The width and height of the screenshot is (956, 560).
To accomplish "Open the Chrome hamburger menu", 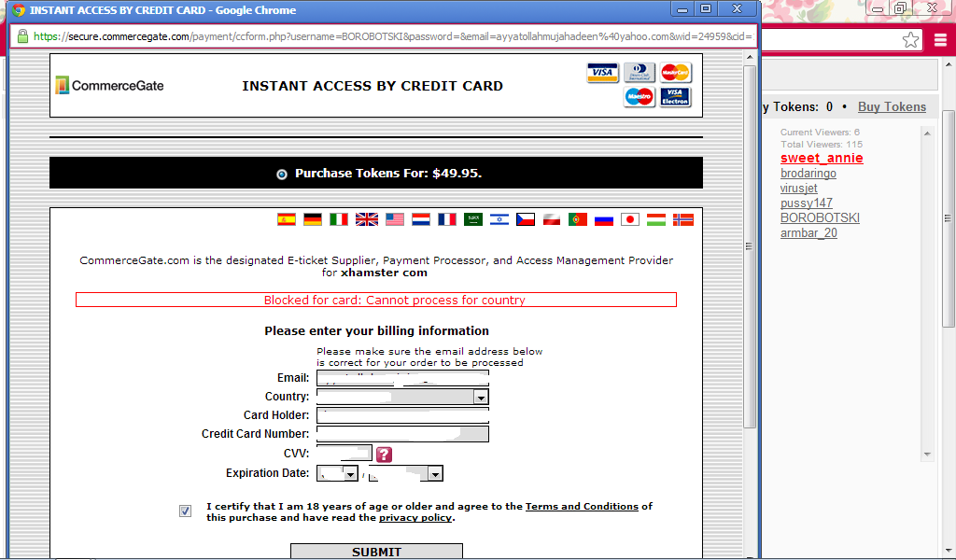I will [x=940, y=40].
